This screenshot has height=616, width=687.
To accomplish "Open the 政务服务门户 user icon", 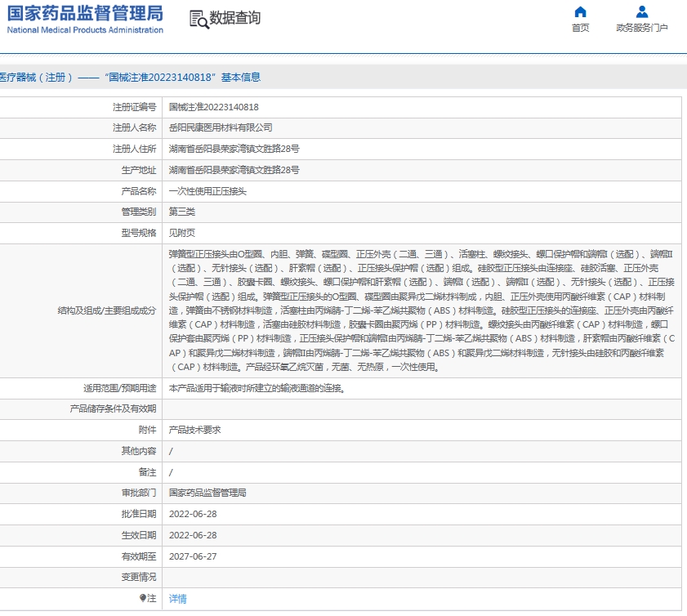I will (x=642, y=11).
